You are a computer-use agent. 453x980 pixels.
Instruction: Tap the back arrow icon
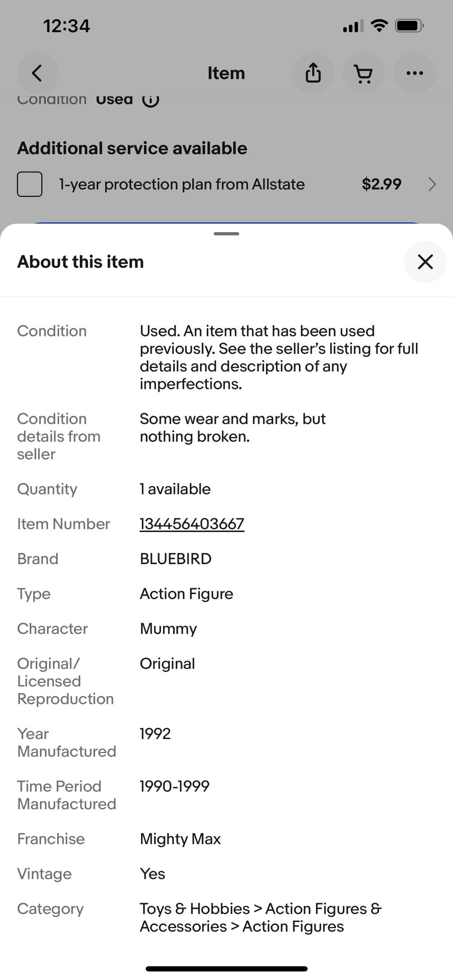pyautogui.click(x=38, y=73)
